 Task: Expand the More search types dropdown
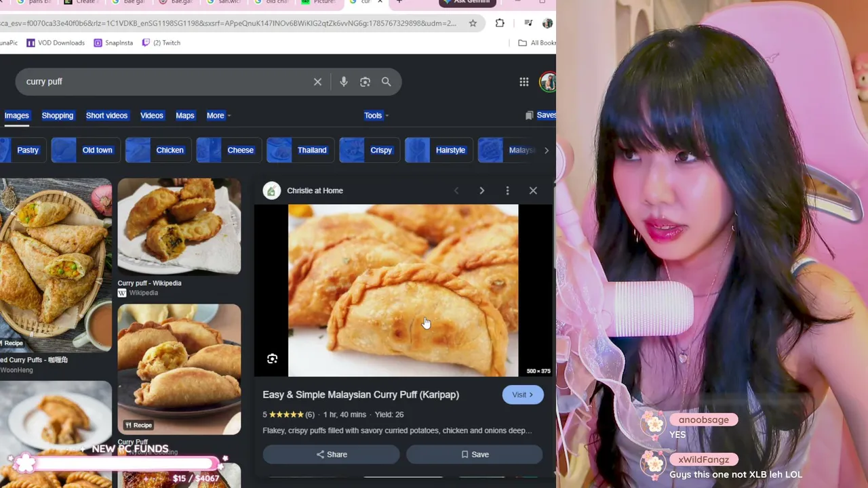click(218, 115)
